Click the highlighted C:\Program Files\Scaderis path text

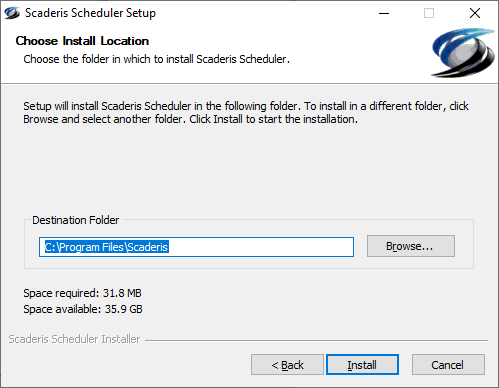(x=107, y=247)
